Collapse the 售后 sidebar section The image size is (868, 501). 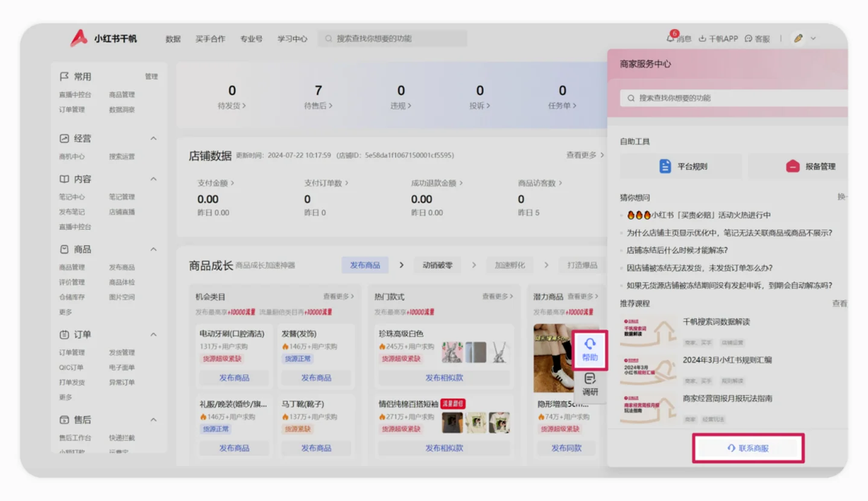153,420
